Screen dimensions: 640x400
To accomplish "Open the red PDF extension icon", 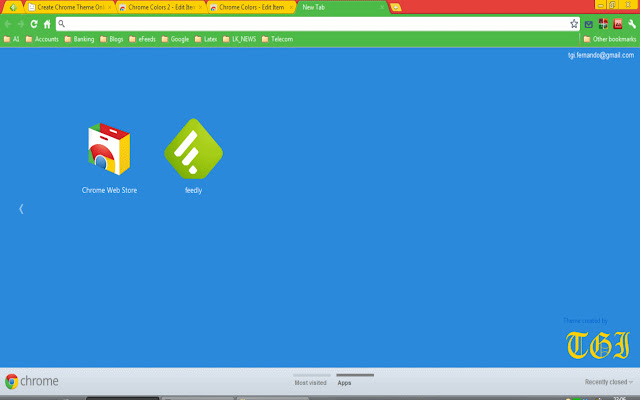I will (618, 24).
